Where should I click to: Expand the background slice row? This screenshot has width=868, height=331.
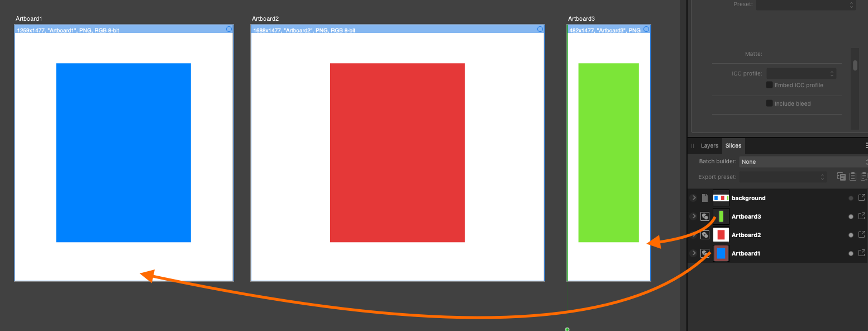pyautogui.click(x=694, y=198)
